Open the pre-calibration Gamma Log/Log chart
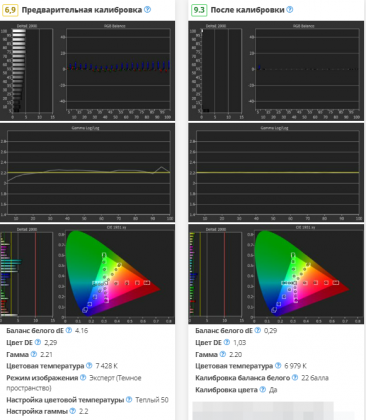 [x=87, y=172]
